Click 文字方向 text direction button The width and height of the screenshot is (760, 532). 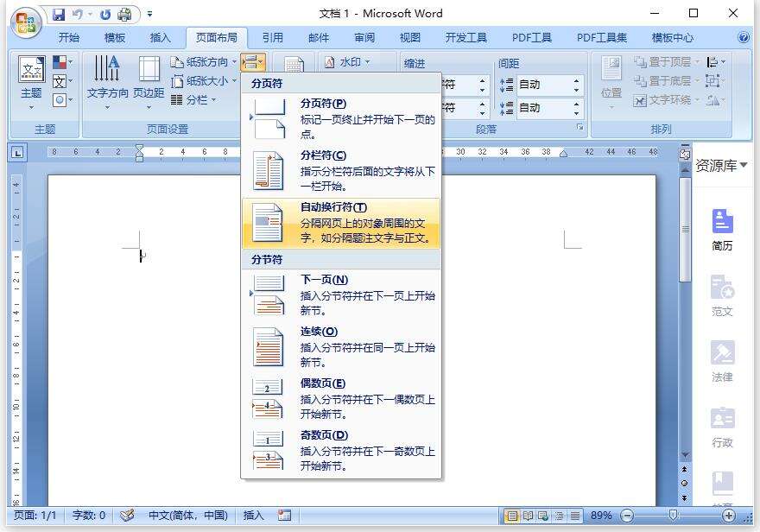click(107, 82)
